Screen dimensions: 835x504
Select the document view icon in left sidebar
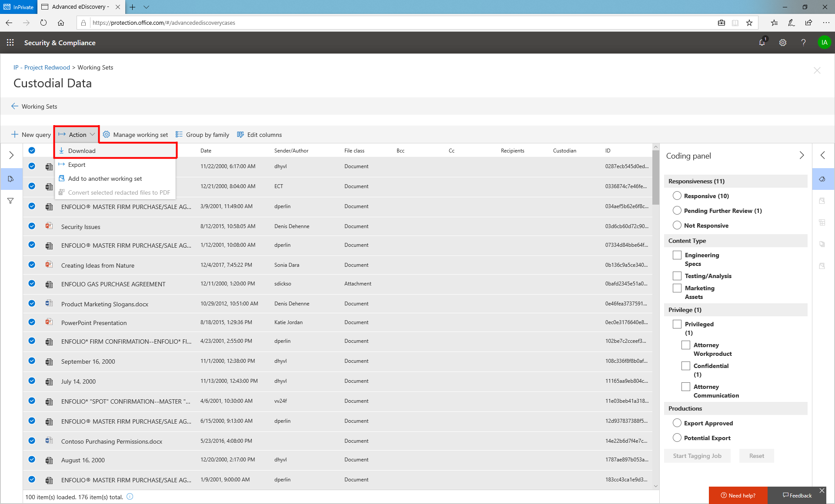pos(11,179)
